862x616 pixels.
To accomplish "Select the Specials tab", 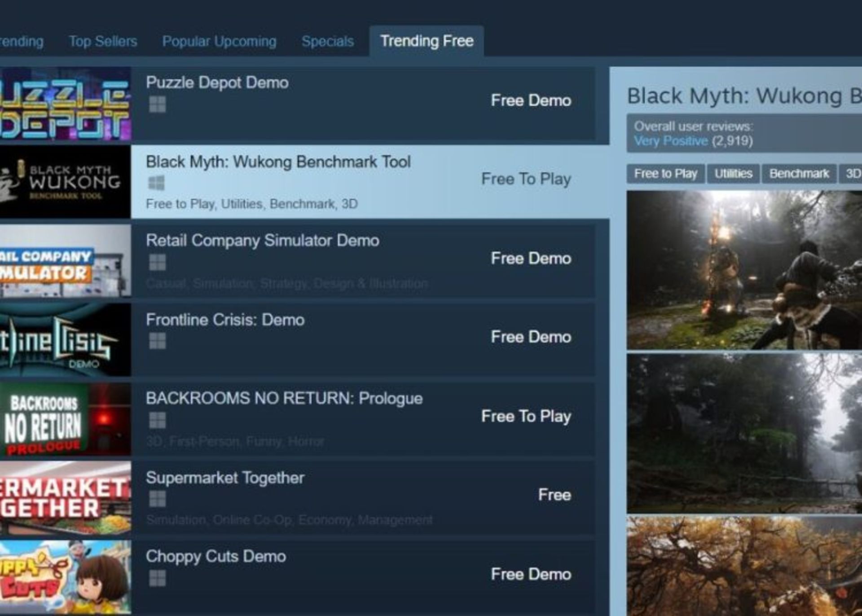I will (328, 41).
